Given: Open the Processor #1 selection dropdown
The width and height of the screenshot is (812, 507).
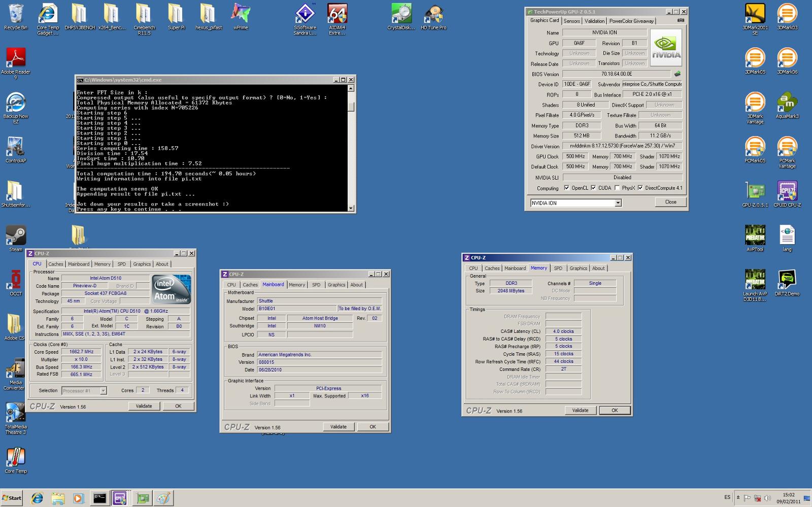Looking at the screenshot, I should (103, 391).
